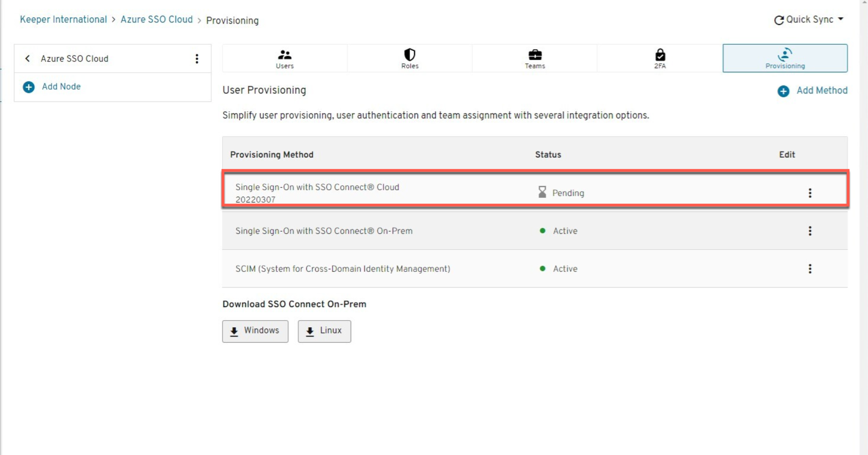Click the Add Method link
868x455 pixels.
[x=822, y=90]
